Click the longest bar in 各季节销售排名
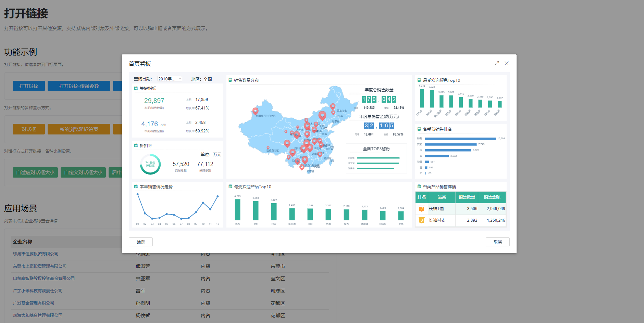 pyautogui.click(x=460, y=139)
